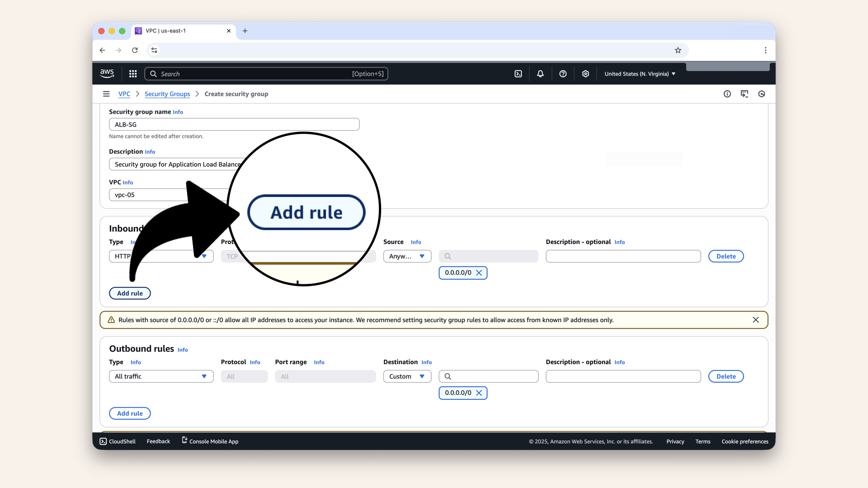Open CloudShell from the terminal icon in top bar
Screen dimensions: 868x488
(518, 74)
